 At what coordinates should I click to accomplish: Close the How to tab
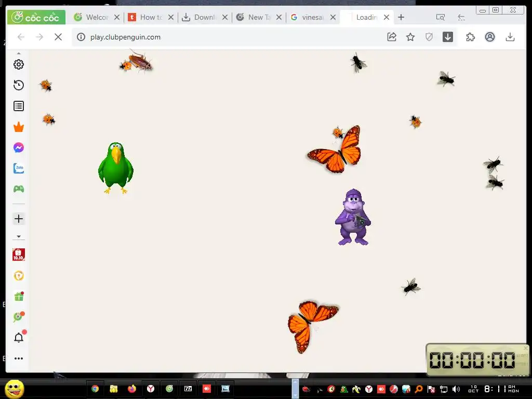[171, 17]
